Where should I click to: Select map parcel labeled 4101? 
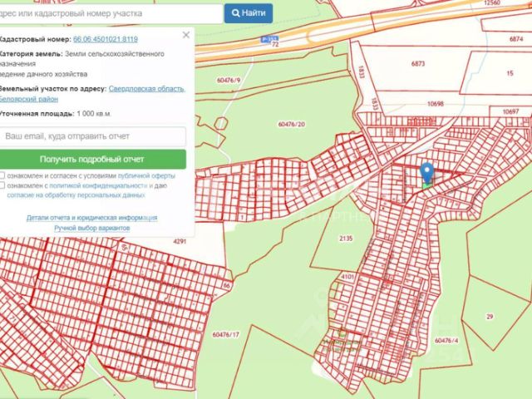[347, 277]
